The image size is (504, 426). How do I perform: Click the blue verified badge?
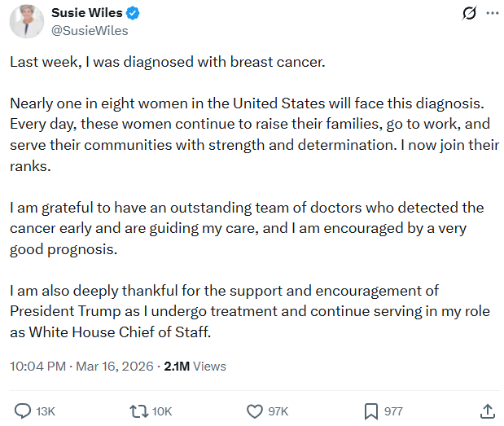[x=134, y=14]
